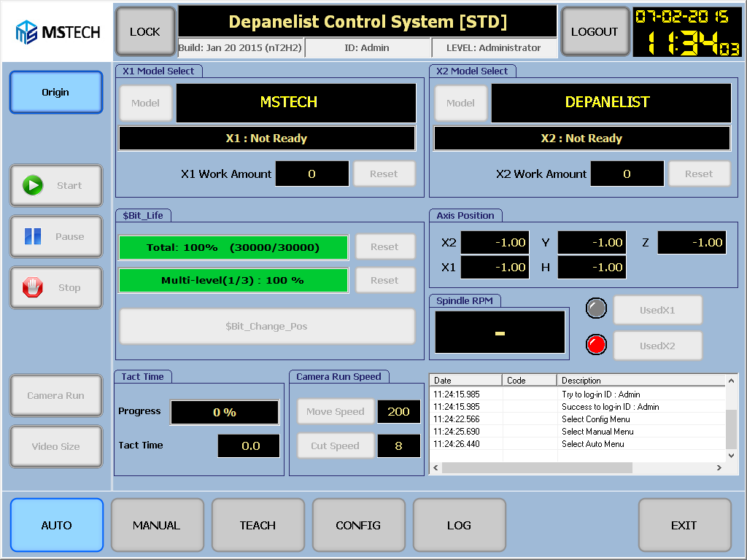Click the red UsedX2 indicator lamp
This screenshot has height=560, width=747.
coord(596,344)
